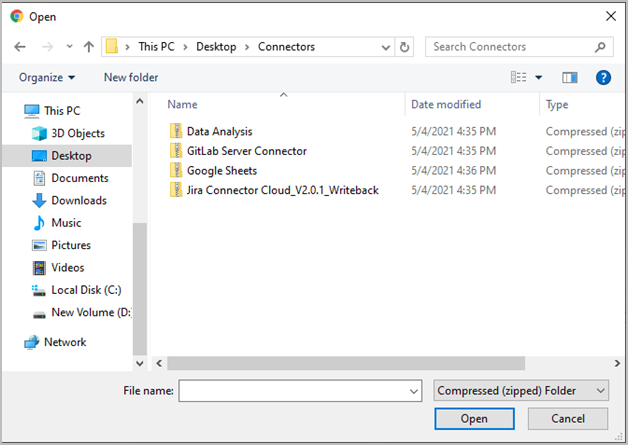Open 3D Objects in sidebar
The image size is (628, 445).
pyautogui.click(x=78, y=133)
